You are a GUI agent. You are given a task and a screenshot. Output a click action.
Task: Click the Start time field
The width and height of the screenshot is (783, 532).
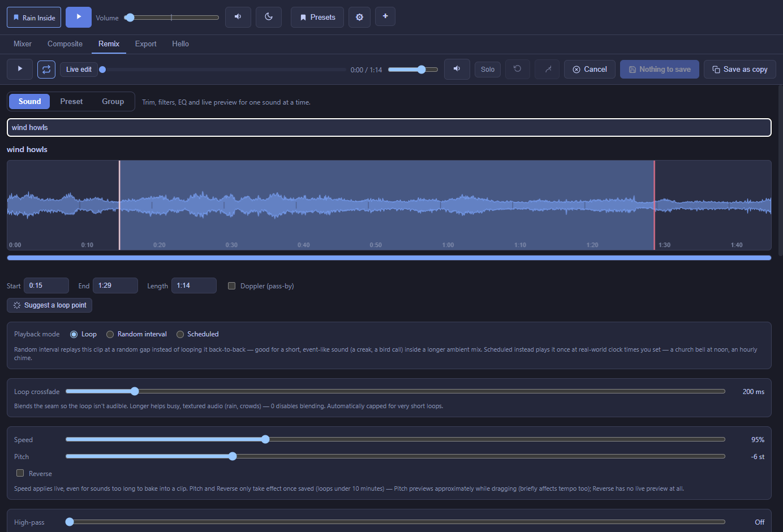pyautogui.click(x=46, y=286)
